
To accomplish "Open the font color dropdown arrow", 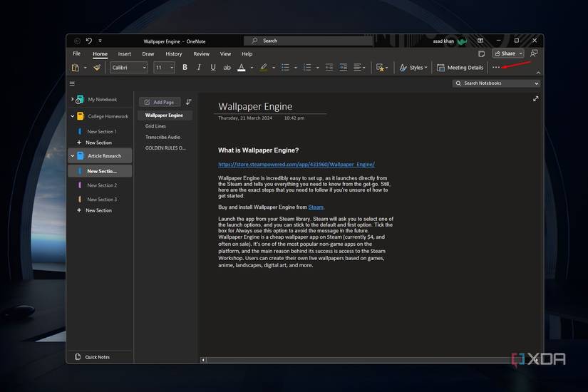I will point(252,68).
